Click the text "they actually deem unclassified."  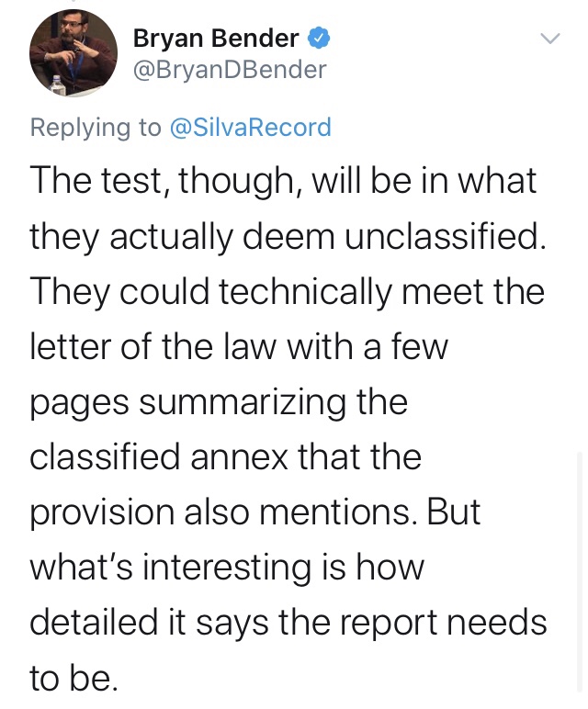tap(288, 236)
